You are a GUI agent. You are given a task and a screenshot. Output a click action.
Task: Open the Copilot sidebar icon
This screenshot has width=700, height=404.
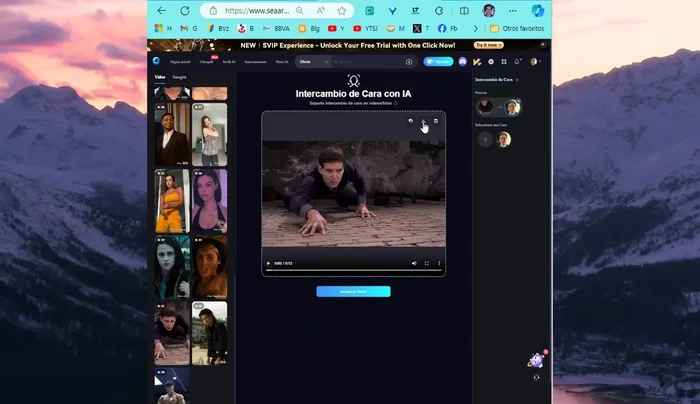click(x=538, y=11)
